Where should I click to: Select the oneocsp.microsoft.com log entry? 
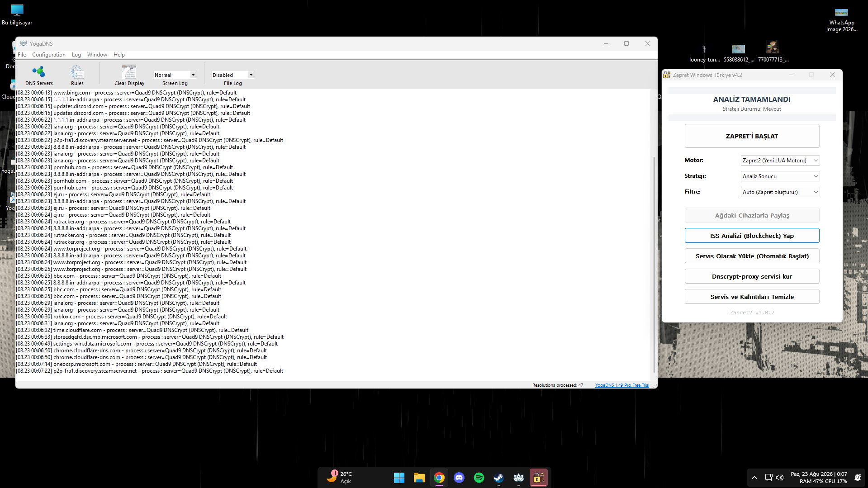coord(137,364)
